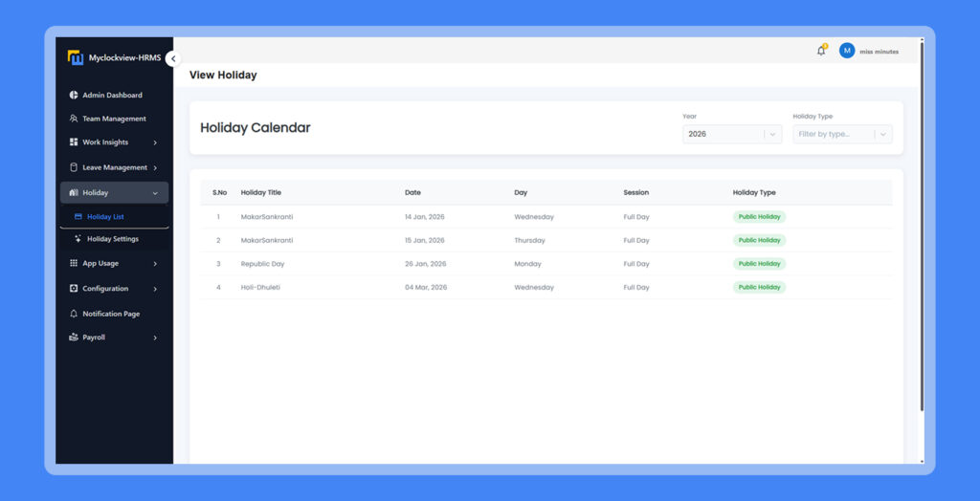
Task: Click the Myclockview-HRMS logo icon
Action: coord(76,57)
